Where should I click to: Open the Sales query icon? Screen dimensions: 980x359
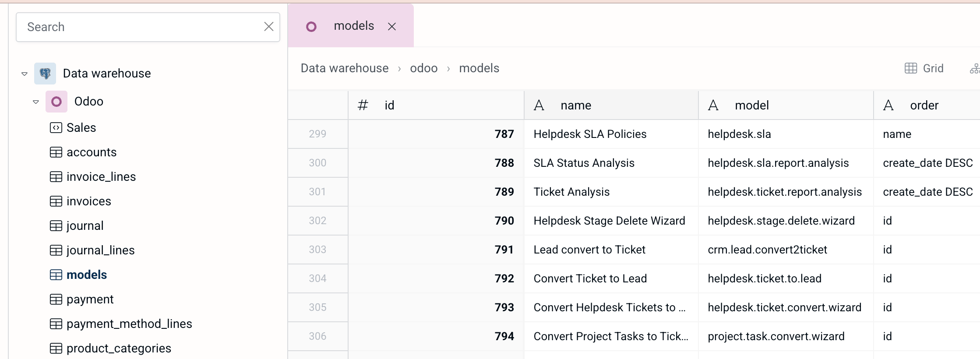coord(56,128)
